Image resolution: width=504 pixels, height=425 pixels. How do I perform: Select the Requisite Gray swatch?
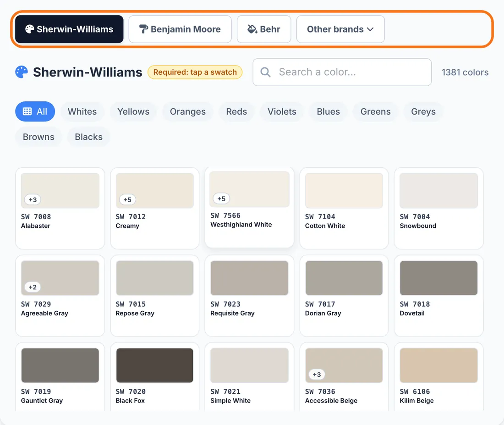(249, 278)
